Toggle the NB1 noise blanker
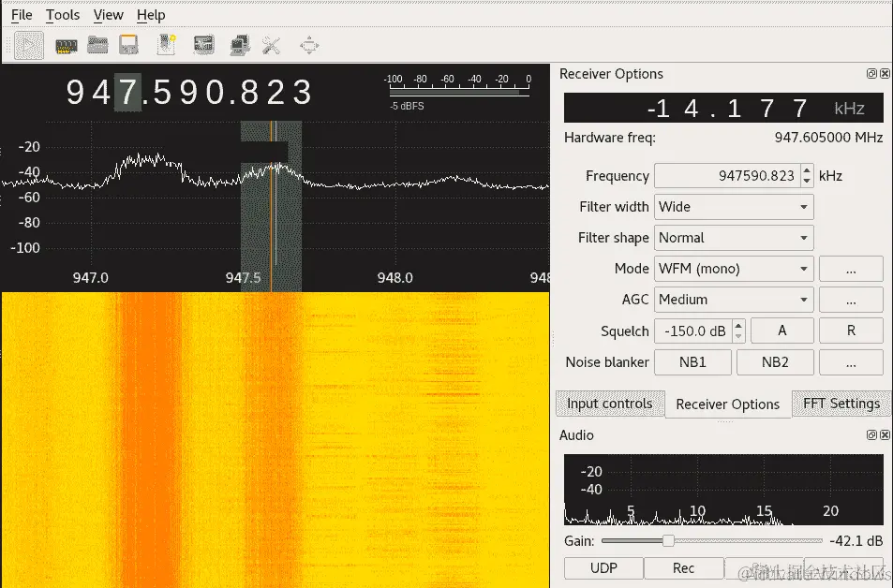Screen dimensions: 893x588 692,362
